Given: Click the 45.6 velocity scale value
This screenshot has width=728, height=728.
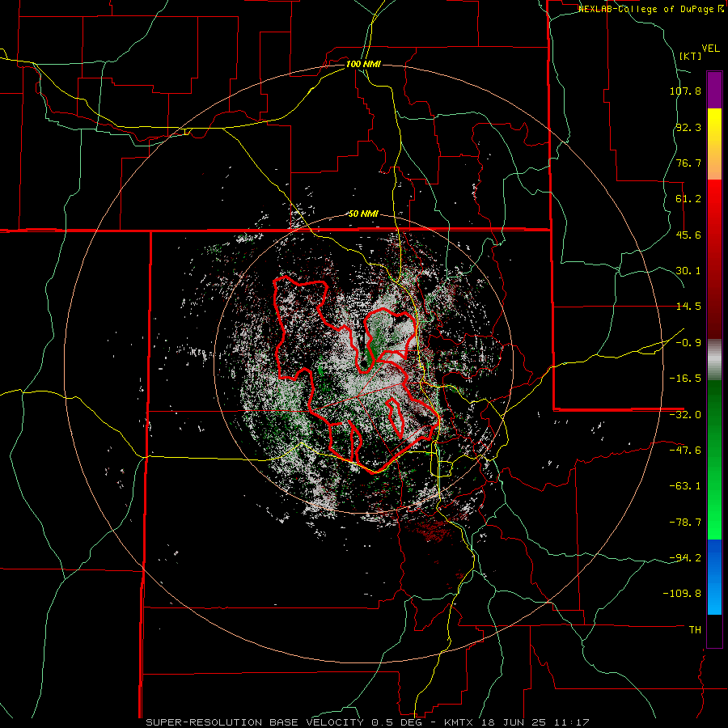Looking at the screenshot, I should [688, 235].
